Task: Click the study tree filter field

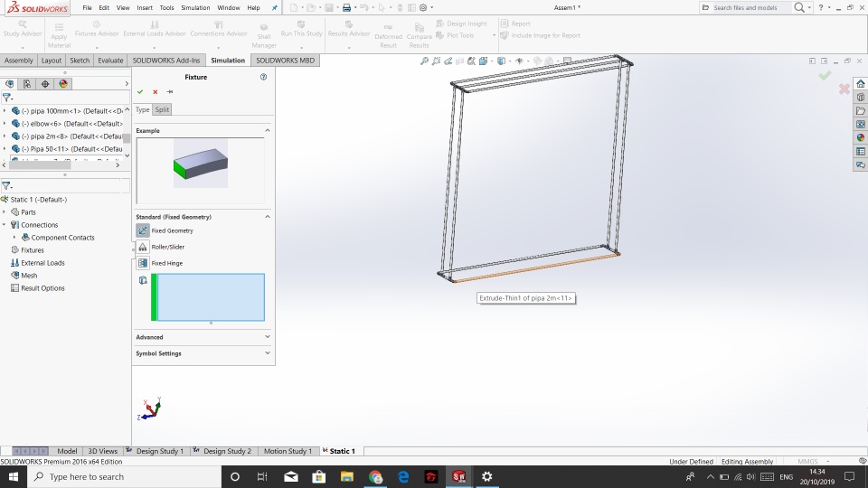Action: pos(65,186)
